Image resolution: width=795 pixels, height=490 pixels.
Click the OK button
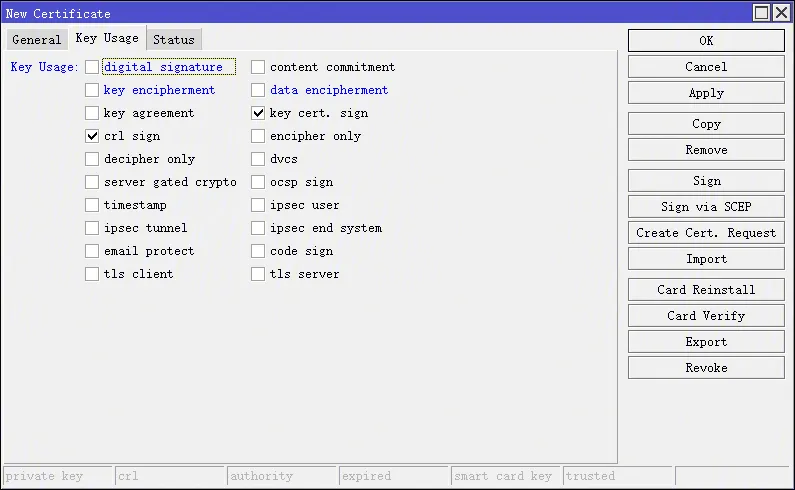tap(706, 41)
